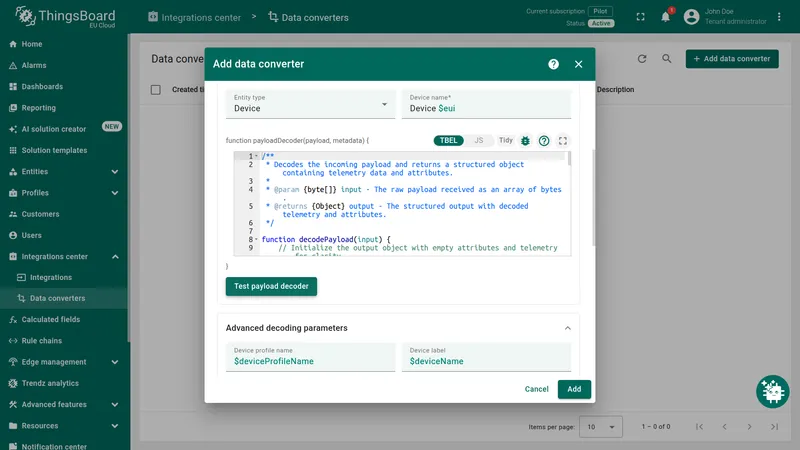Screen dimensions: 800x450
Task: Open Trendz analytics in the sidebar
Action: pyautogui.click(x=63, y=384)
